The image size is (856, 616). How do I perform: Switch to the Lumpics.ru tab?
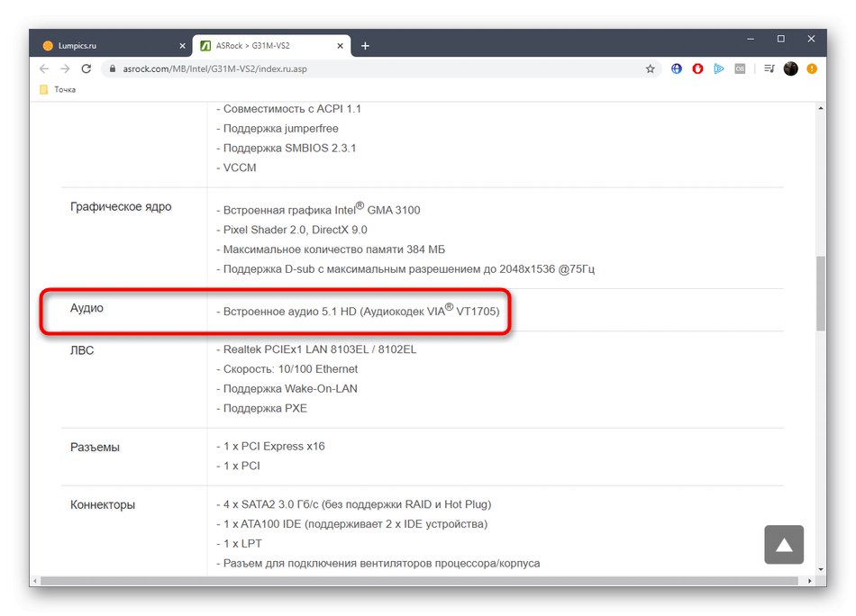111,46
